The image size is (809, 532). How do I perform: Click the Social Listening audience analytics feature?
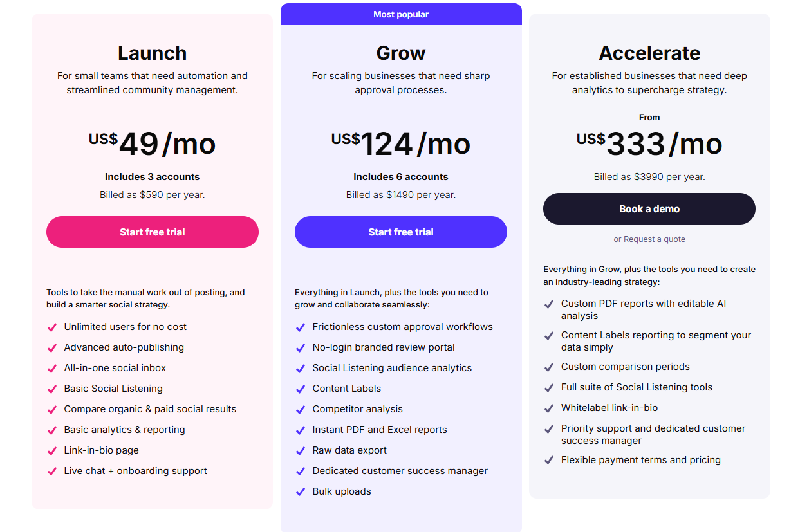[392, 368]
